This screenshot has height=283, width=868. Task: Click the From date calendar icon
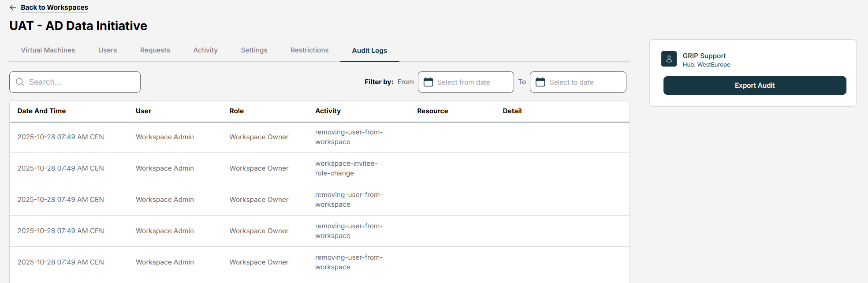coord(428,82)
